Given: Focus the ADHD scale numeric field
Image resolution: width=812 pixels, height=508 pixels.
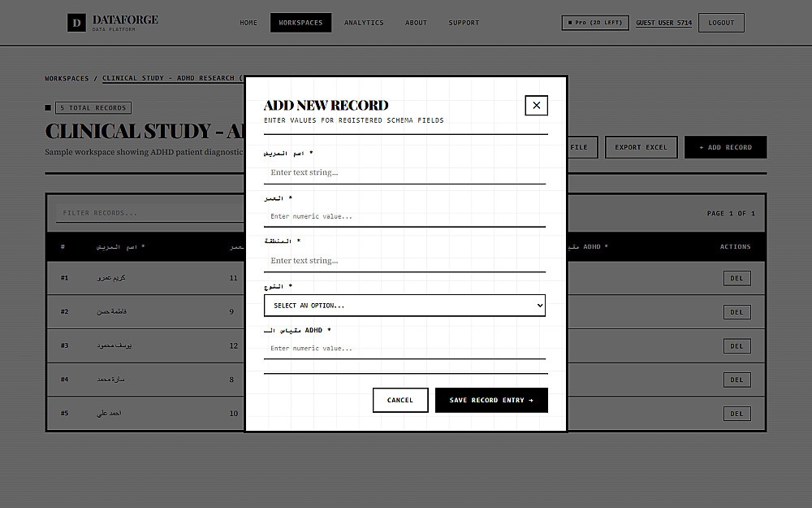Looking at the screenshot, I should coord(404,349).
